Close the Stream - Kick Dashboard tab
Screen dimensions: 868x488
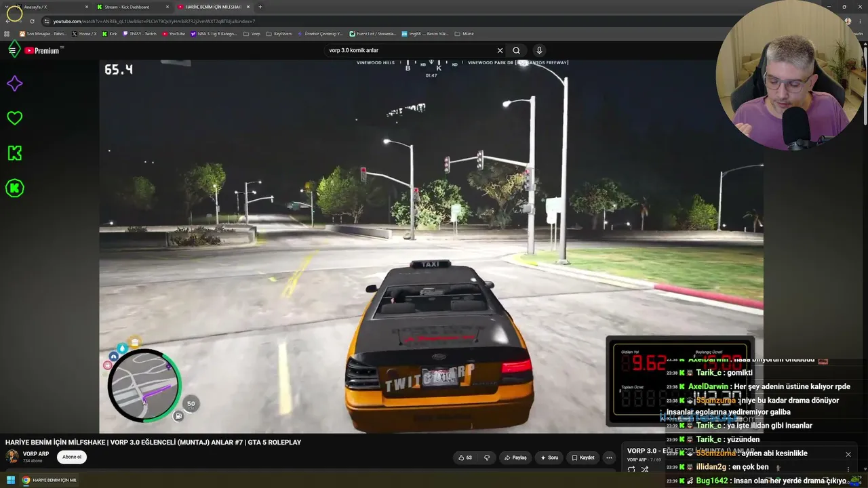point(167,7)
